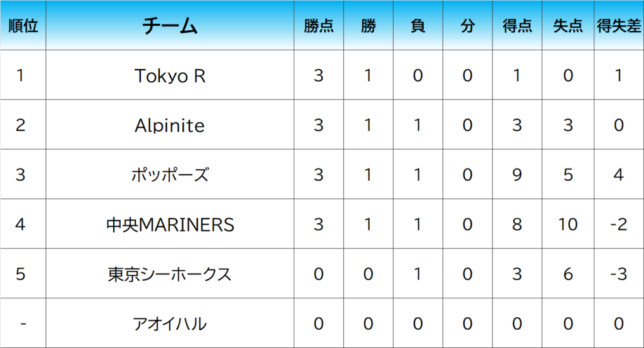
Task: Click the ポッポーズ team name
Action: [170, 174]
